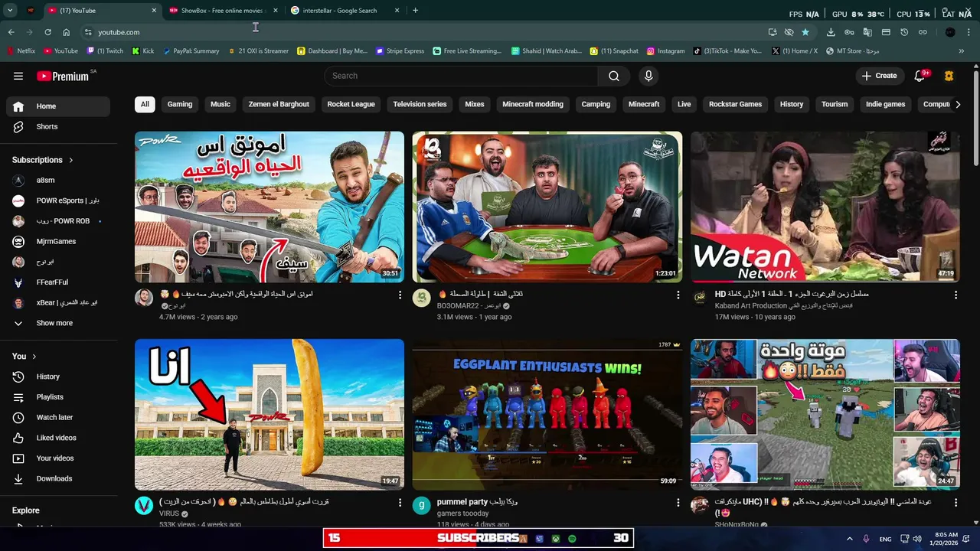Click the Create button

coord(879,76)
